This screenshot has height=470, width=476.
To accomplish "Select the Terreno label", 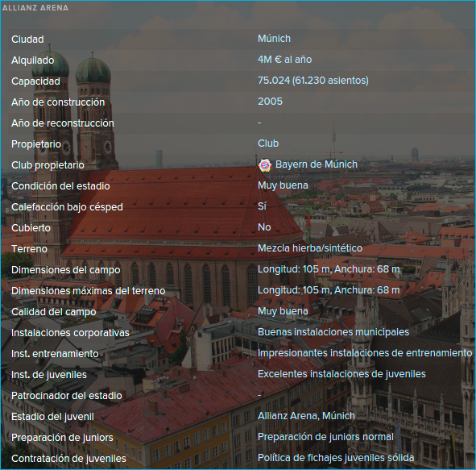I will [30, 249].
